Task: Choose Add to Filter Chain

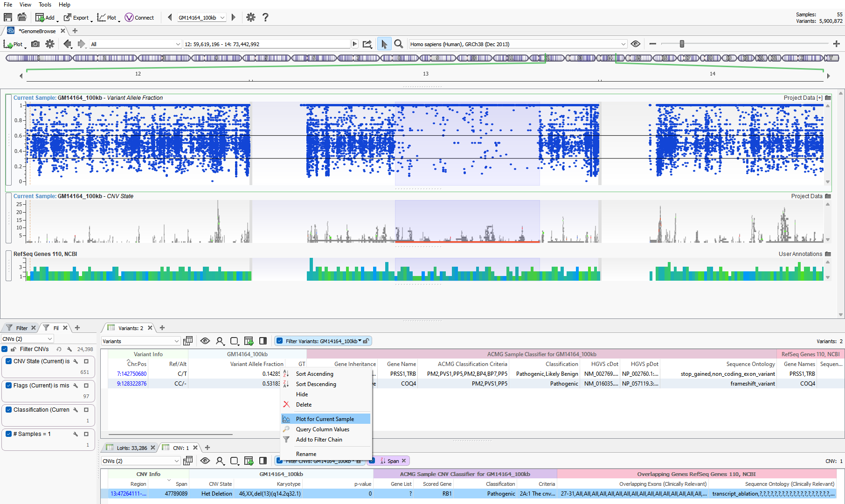Action: pos(326,440)
